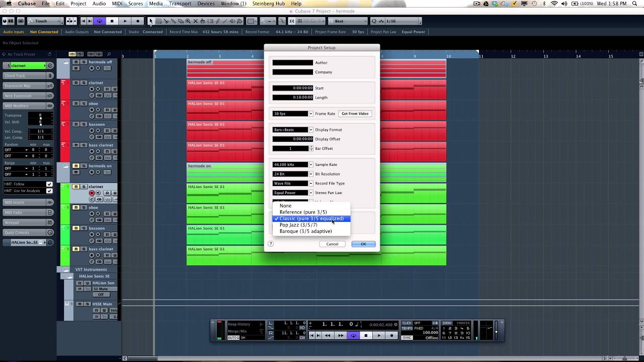Toggle SYNC button in transport panel
This screenshot has height=362, width=644.
pyautogui.click(x=407, y=337)
